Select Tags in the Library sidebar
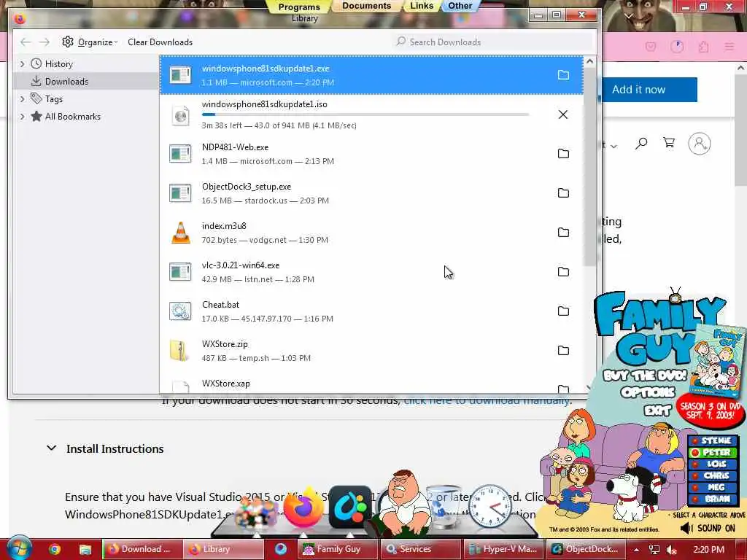Viewport: 747px width, 560px height. point(54,99)
